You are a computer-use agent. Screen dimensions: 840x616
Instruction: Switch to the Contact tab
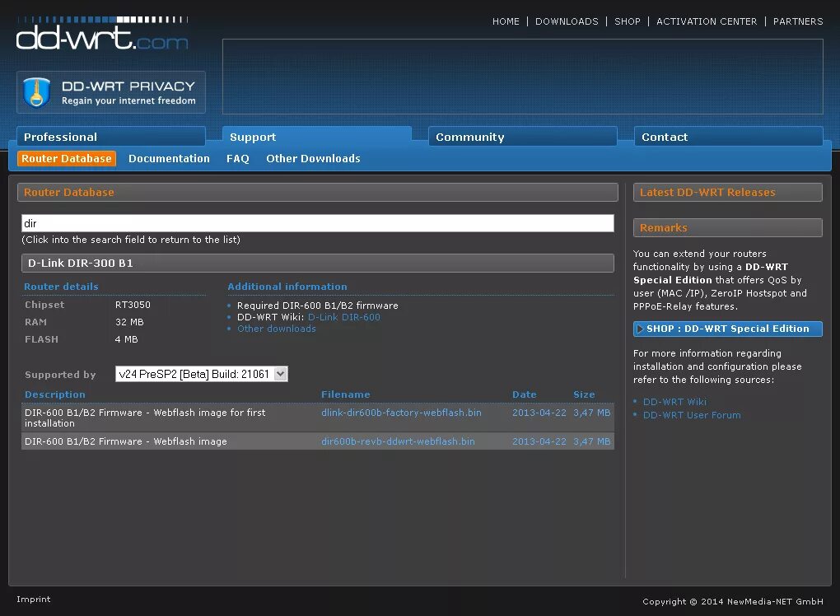tap(728, 137)
